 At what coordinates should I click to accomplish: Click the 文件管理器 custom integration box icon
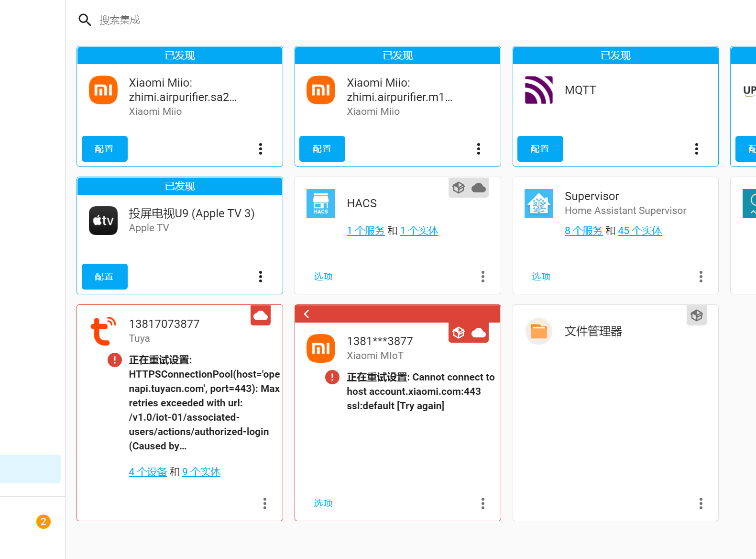tap(697, 315)
